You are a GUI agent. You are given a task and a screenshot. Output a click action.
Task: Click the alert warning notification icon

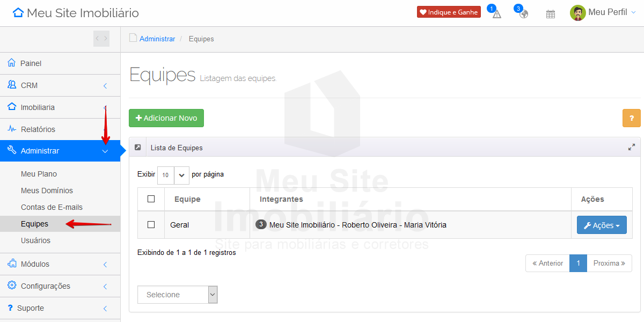click(x=496, y=14)
